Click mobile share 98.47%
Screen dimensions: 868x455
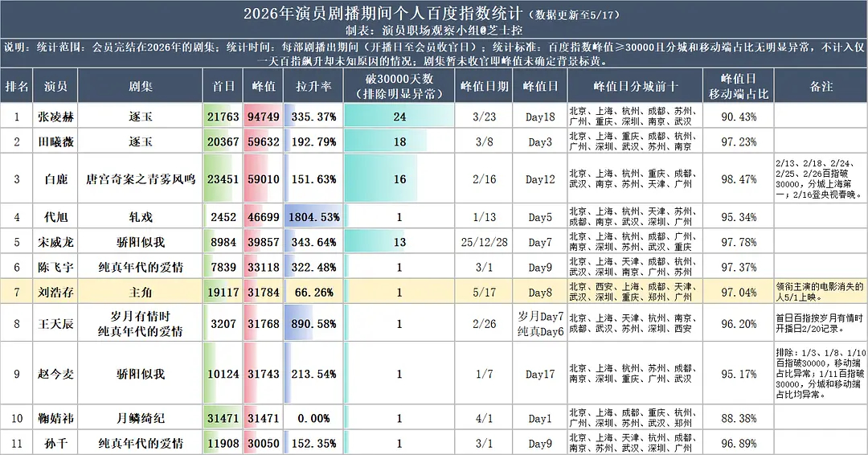[739, 179]
